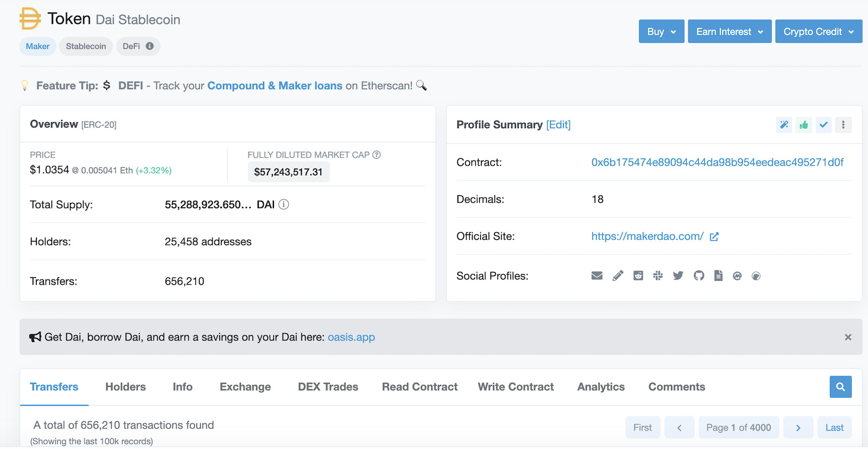Screen dimensions: 868x449
Task: Click the magic wand icon in Profile Summary
Action: pos(784,125)
